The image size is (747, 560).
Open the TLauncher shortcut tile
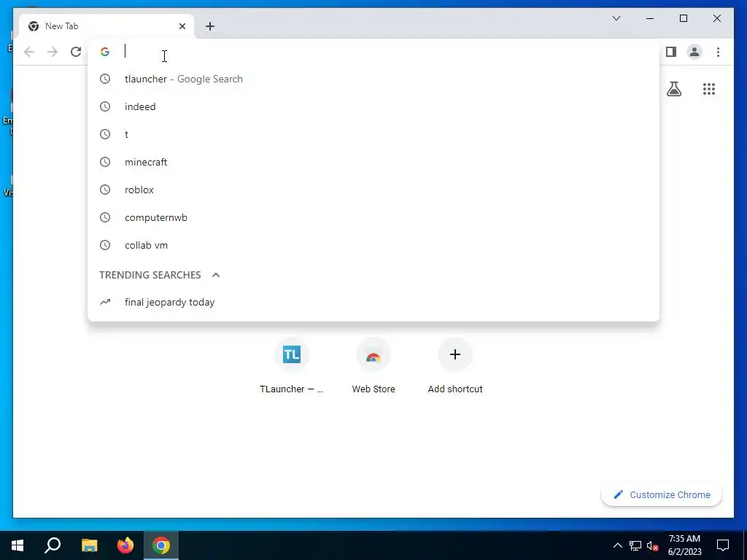[x=292, y=366]
